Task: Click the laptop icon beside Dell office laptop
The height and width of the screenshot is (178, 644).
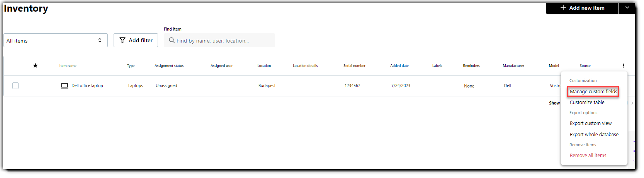Action: [65, 86]
